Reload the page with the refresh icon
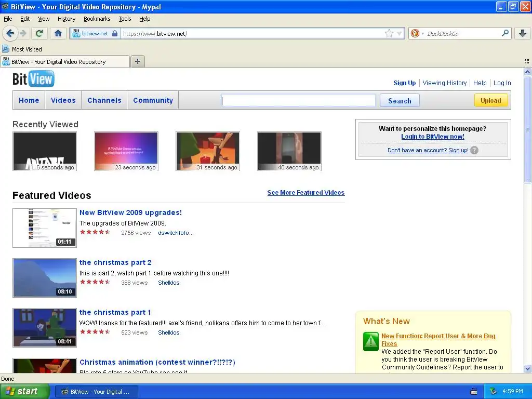Image resolution: width=532 pixels, height=399 pixels. click(39, 33)
